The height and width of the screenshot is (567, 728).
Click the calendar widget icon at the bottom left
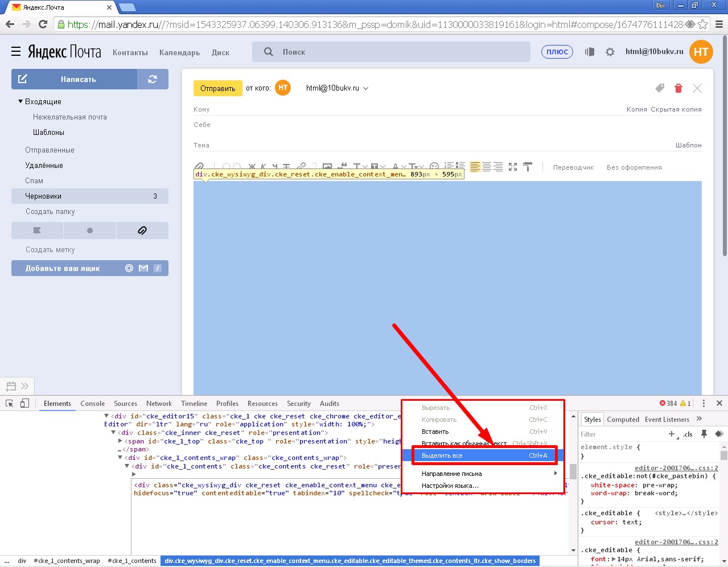[x=10, y=386]
